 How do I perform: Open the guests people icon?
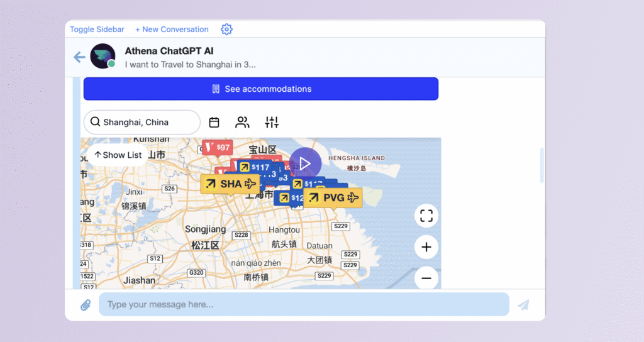click(242, 123)
